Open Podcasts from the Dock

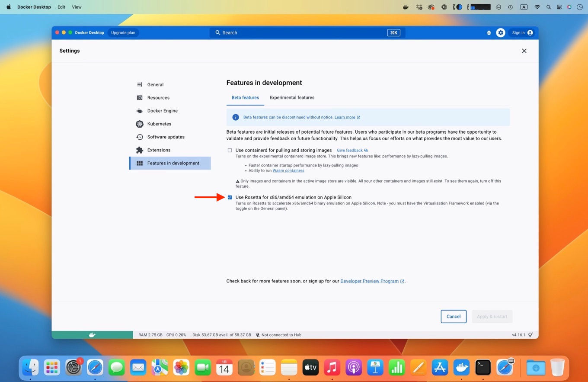click(x=354, y=368)
